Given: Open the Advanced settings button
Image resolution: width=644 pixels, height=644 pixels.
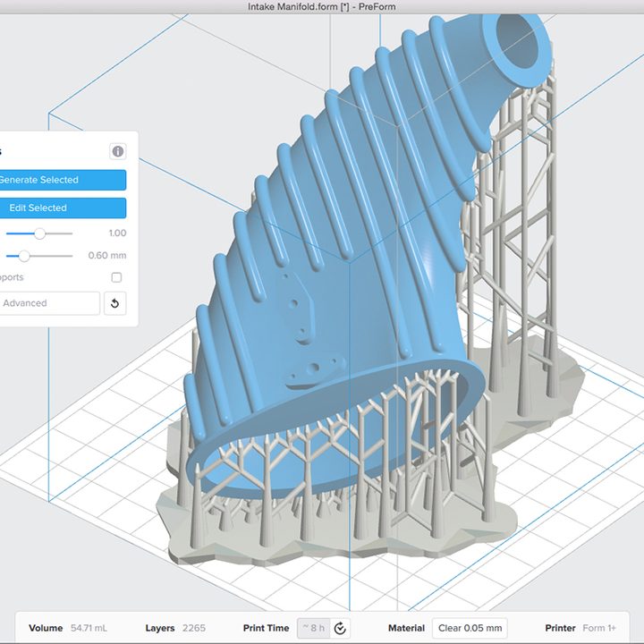Looking at the screenshot, I should (x=50, y=303).
